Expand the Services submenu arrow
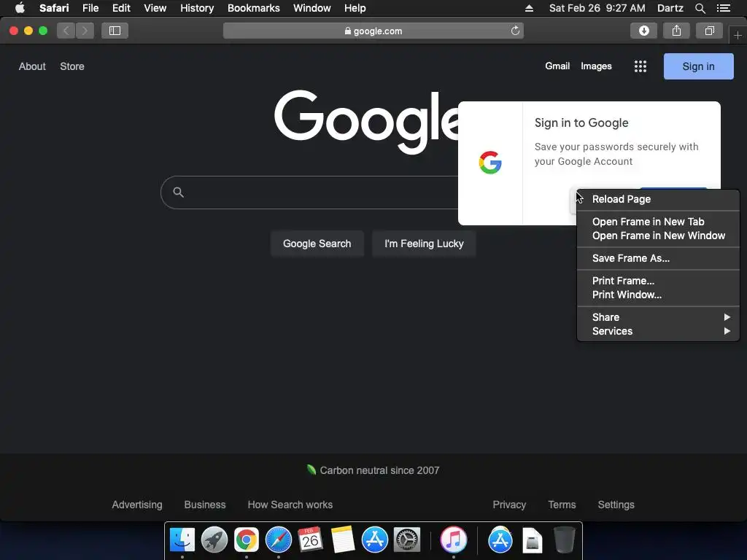747x560 pixels. pos(727,331)
